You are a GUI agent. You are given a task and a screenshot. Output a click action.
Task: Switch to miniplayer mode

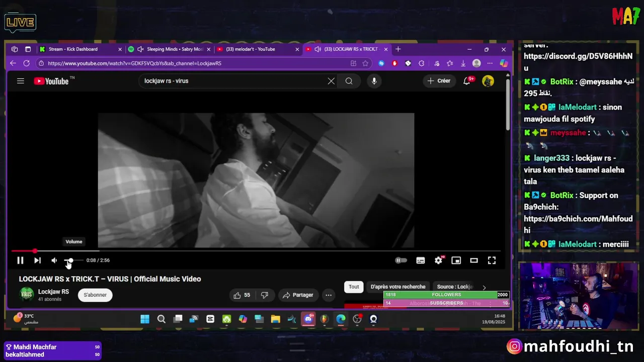[456, 260]
